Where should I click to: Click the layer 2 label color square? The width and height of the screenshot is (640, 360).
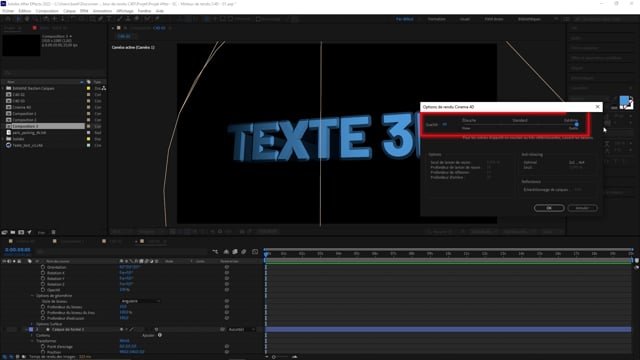(31, 329)
